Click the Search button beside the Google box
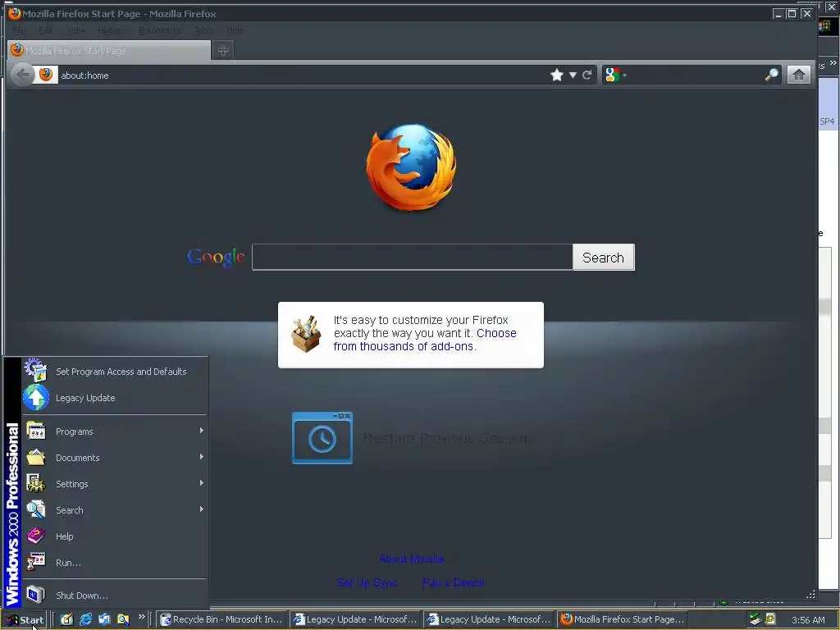 (x=604, y=258)
